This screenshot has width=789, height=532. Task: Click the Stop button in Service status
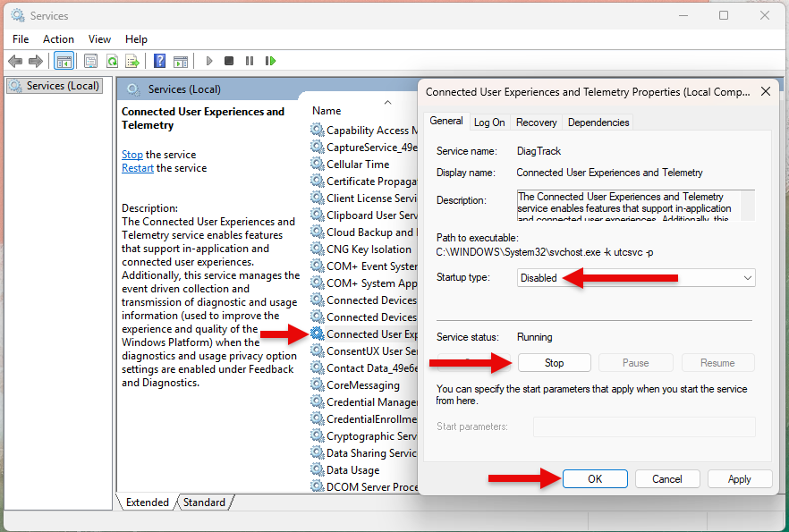click(554, 362)
